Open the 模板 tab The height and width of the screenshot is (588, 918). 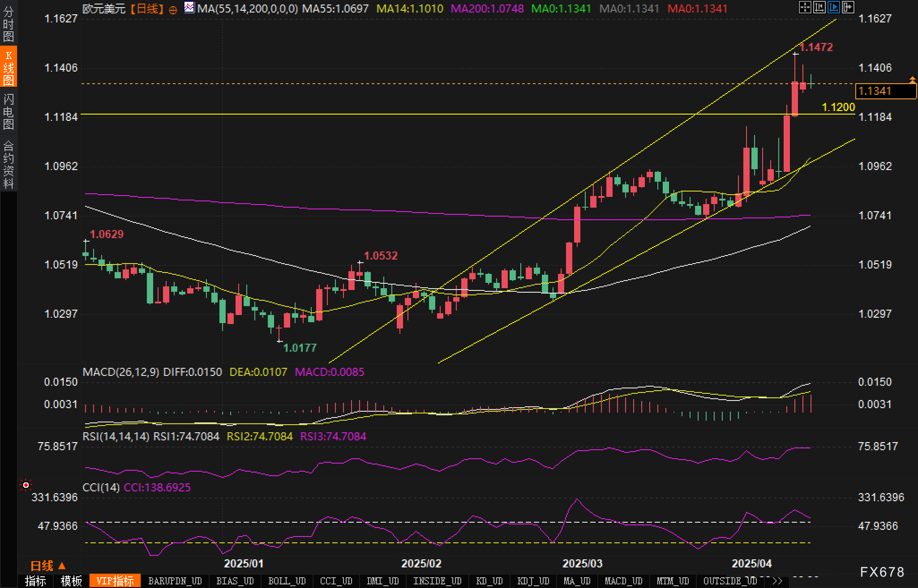click(71, 581)
